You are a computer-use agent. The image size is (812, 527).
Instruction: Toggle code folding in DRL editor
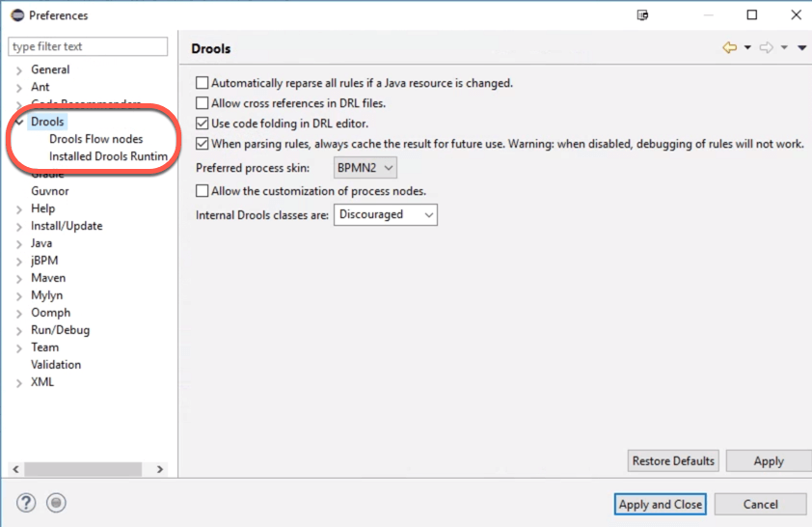click(203, 124)
